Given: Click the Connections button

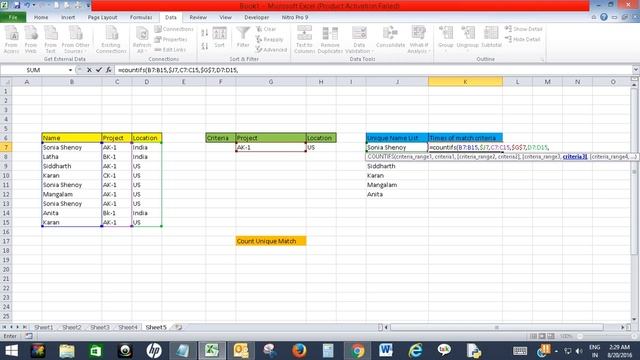Looking at the screenshot, I should pyautogui.click(x=174, y=29).
